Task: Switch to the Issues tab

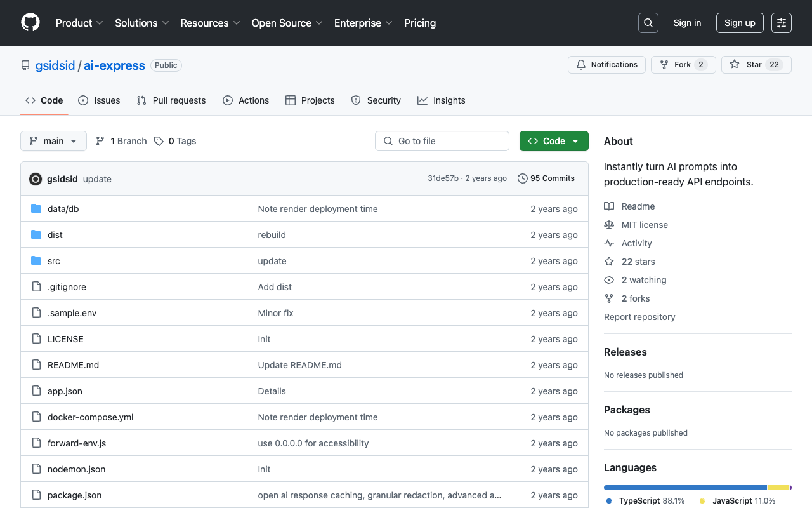Action: pyautogui.click(x=99, y=100)
